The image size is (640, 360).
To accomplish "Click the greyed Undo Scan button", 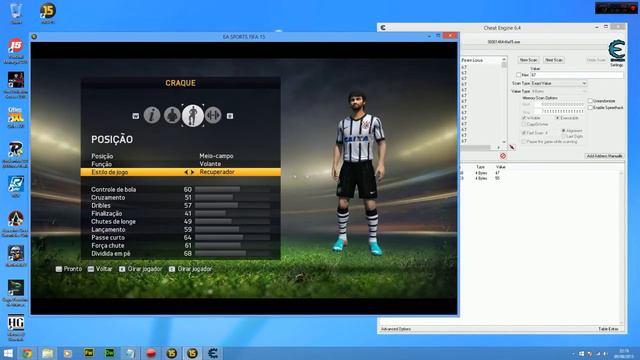I will 596,60.
